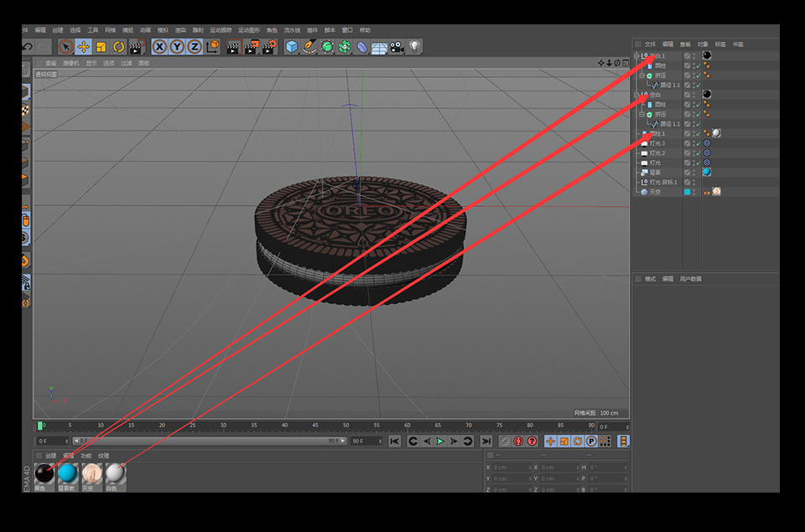This screenshot has width=805, height=532.
Task: Toggle visibility dots for 背景 object
Action: tap(693, 173)
